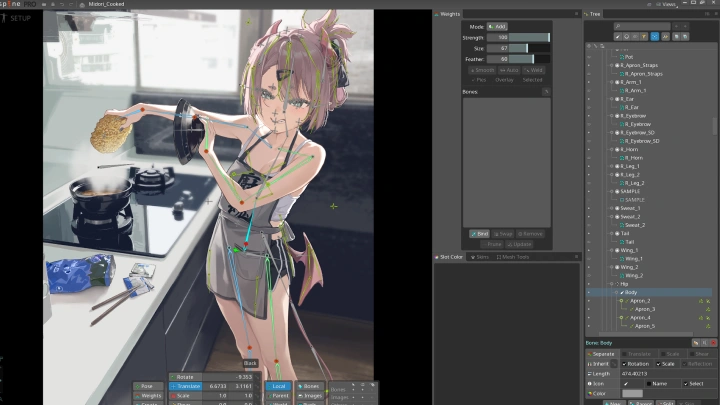Screen dimensions: 720x405
Task: Select the Pose tool
Action: tap(148, 386)
